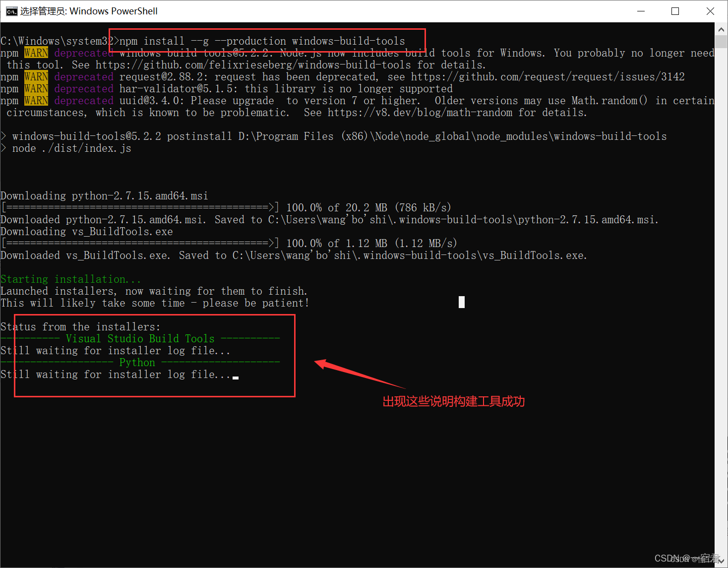Click the github.com/felixrieseberg/windows-build-tools URL

pos(253,65)
